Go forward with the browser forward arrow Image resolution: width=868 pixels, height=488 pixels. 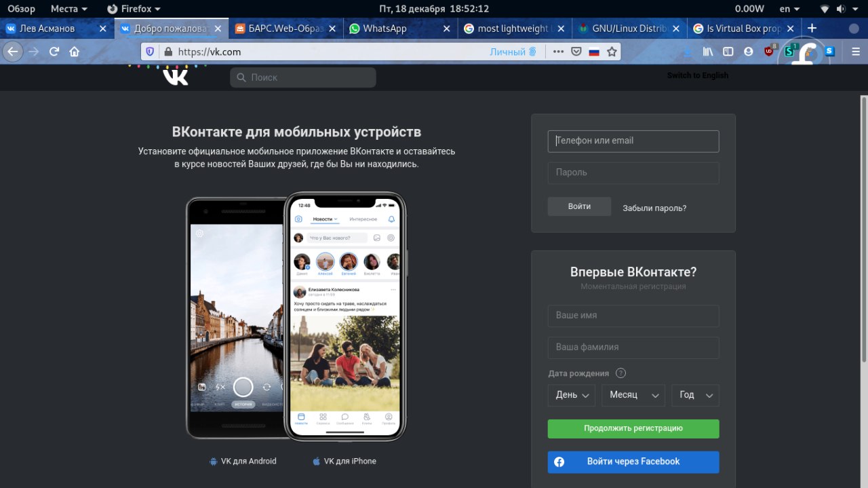point(33,52)
